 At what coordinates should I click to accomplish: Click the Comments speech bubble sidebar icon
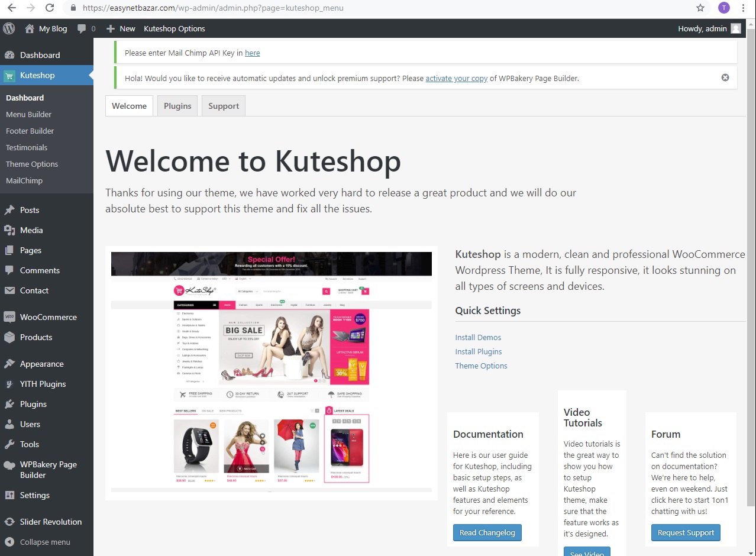click(x=9, y=270)
